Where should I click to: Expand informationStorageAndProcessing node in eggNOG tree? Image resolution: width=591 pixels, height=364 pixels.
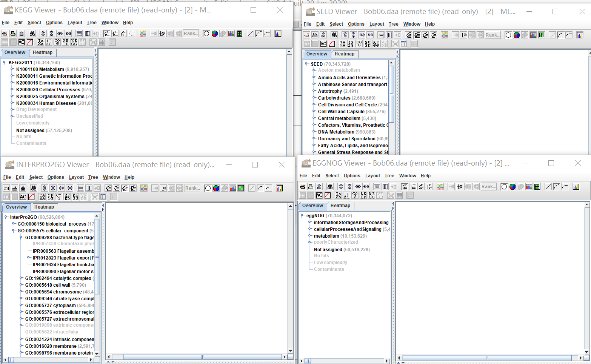(x=310, y=222)
